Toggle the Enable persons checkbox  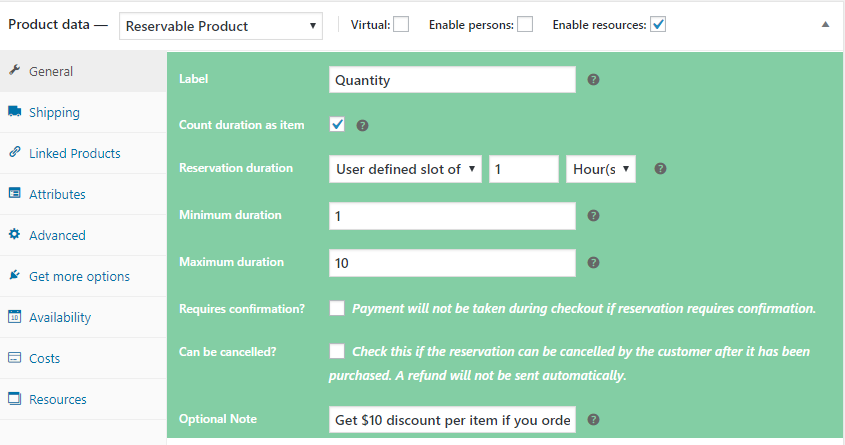(525, 24)
